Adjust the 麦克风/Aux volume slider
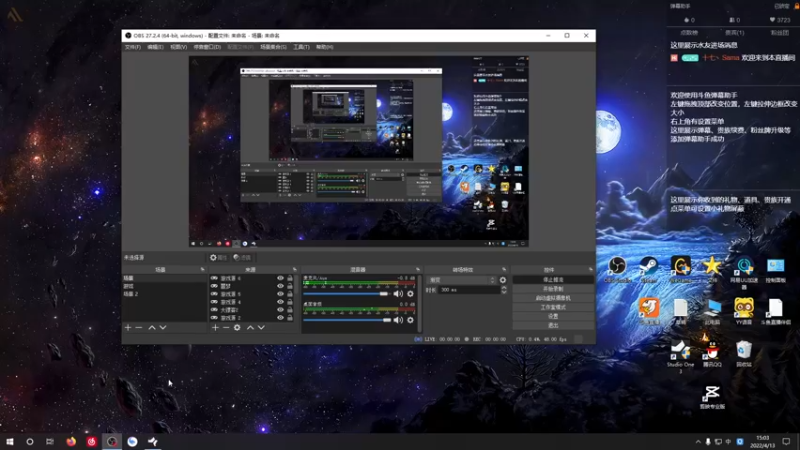This screenshot has width=800, height=450. tap(347, 294)
